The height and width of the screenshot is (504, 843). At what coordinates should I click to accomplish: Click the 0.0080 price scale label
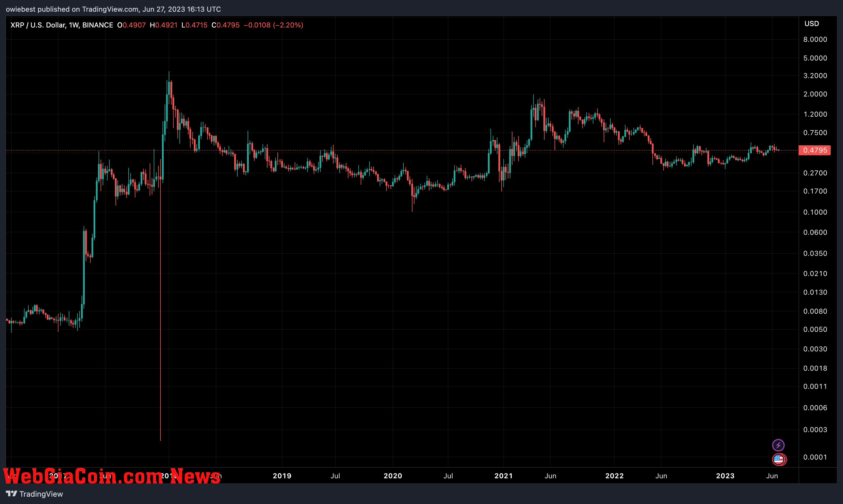coord(815,311)
